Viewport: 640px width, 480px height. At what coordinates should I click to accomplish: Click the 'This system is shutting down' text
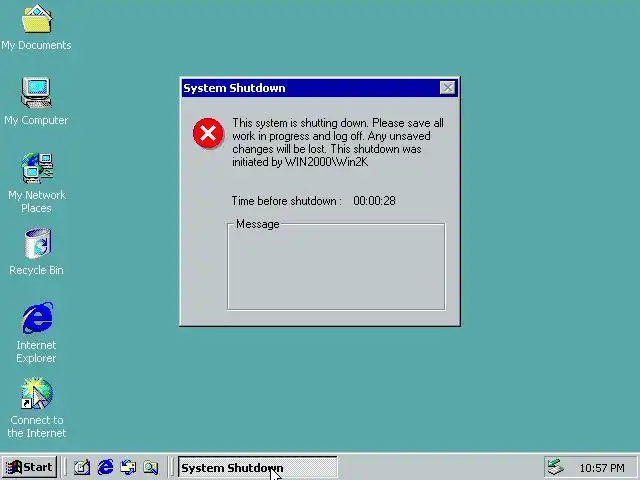coord(300,123)
